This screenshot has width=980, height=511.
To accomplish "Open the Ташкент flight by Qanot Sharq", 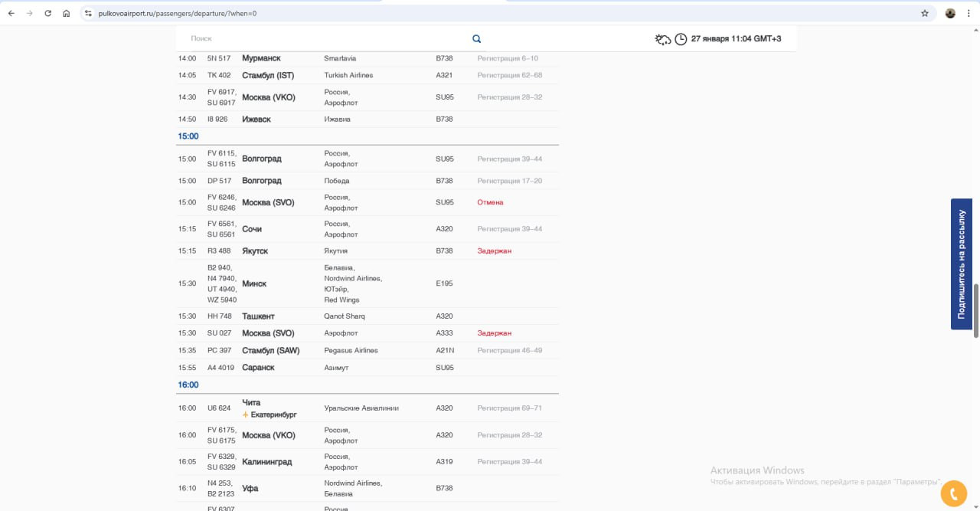I will pyautogui.click(x=258, y=316).
